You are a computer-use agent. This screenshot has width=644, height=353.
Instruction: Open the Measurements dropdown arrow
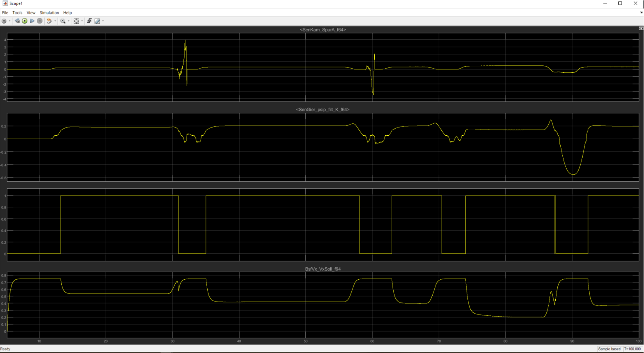click(103, 21)
